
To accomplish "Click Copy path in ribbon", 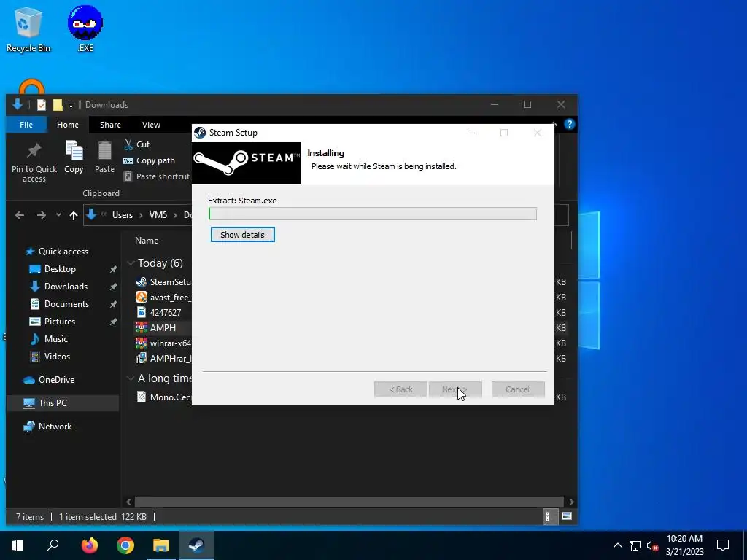I will coord(149,160).
